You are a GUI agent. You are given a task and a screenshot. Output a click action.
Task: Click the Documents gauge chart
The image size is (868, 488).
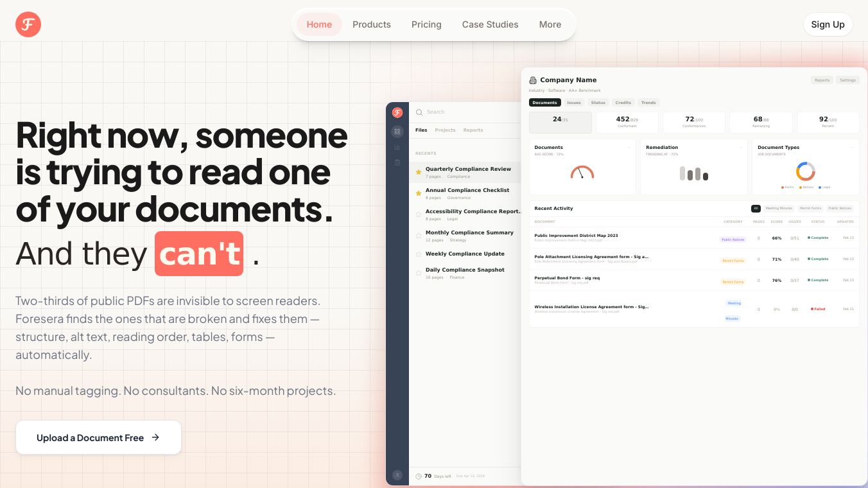pos(582,172)
